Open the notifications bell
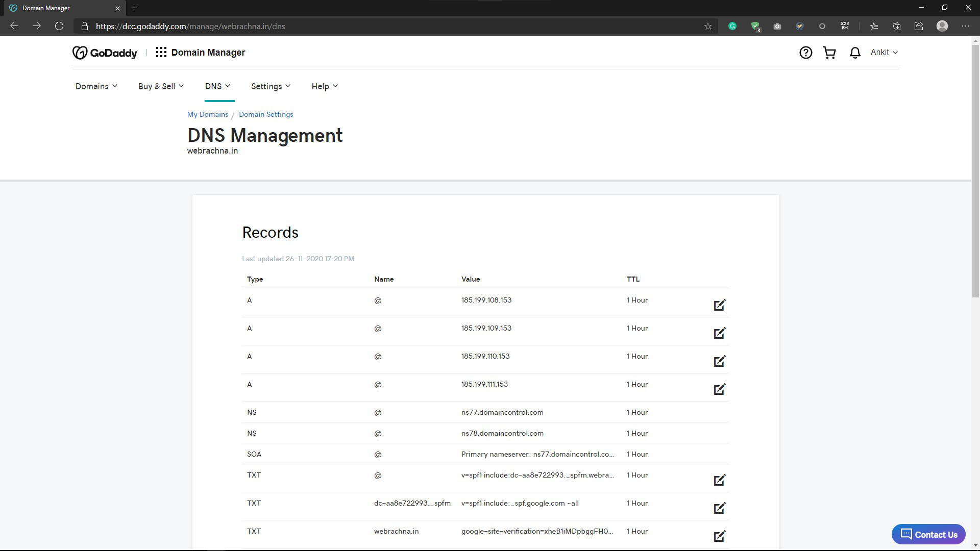Screen dimensions: 980x551 coord(855,53)
